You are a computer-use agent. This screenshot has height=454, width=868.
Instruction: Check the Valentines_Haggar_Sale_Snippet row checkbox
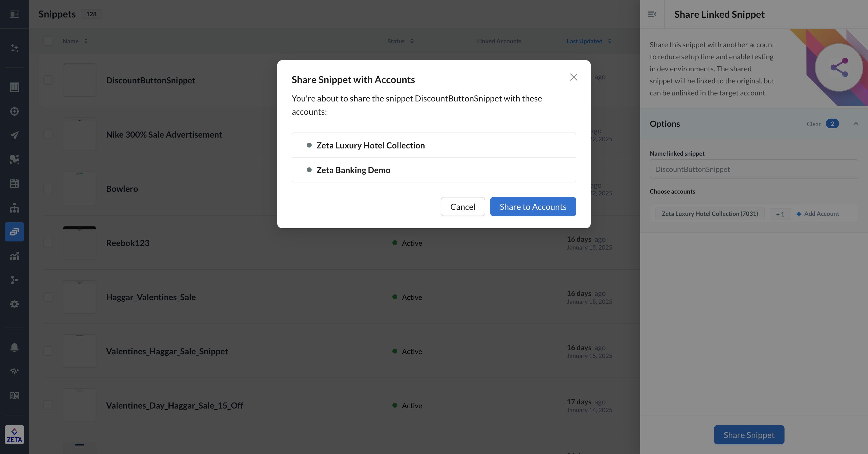48,351
